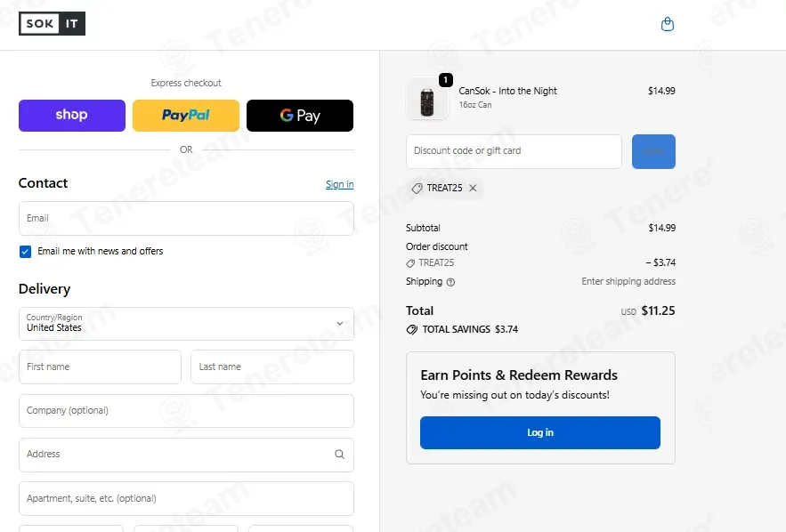Screen dimensions: 786x532
Task: Click the SOK IT logo
Action: (53, 23)
